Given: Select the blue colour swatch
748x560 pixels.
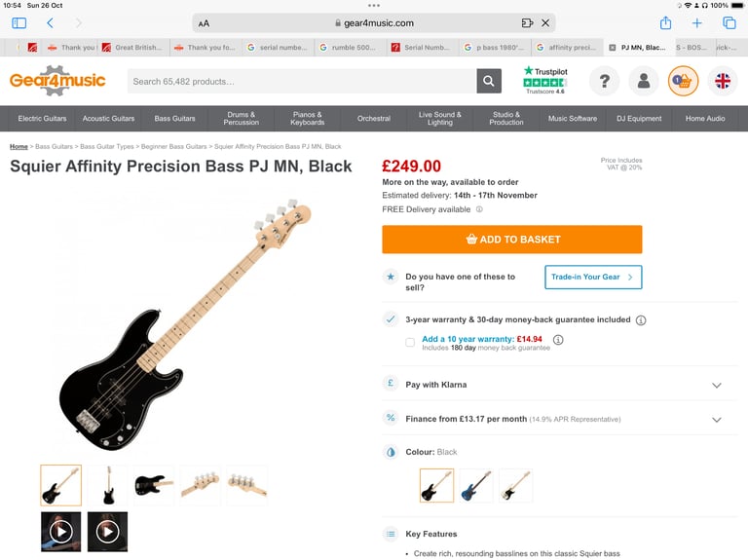Looking at the screenshot, I should [x=476, y=485].
